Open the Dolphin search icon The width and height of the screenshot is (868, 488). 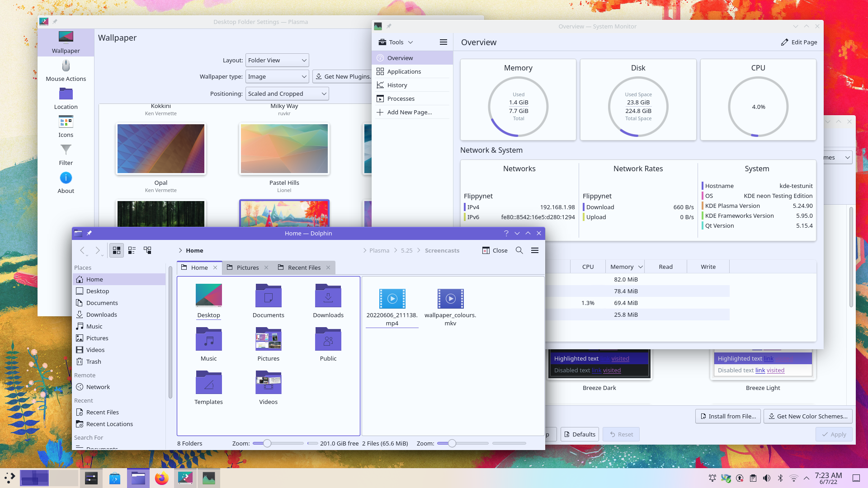coord(519,250)
